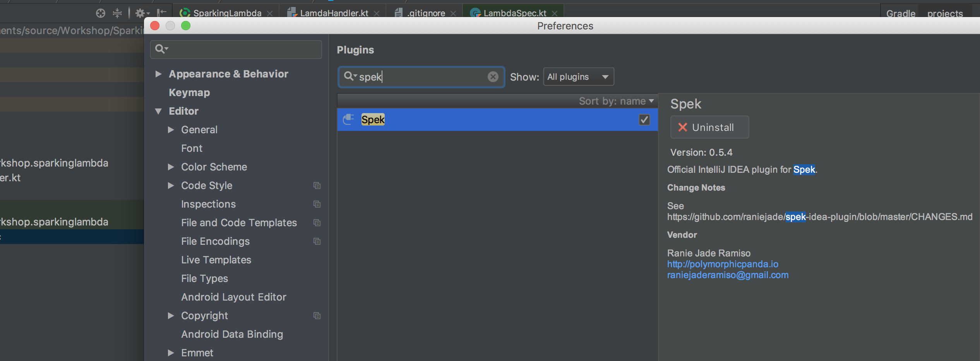The width and height of the screenshot is (980, 361).
Task: Click the collapse all icon in project toolbar
Action: tap(117, 14)
